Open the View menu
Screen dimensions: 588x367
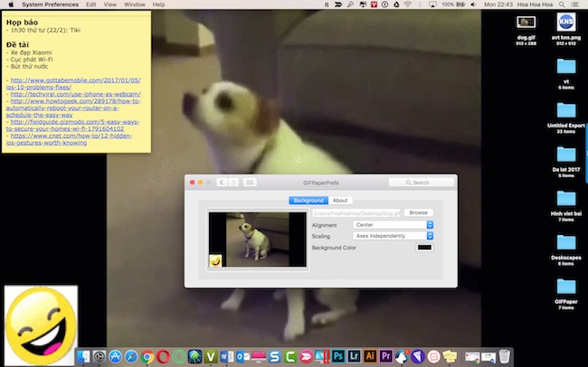(109, 5)
